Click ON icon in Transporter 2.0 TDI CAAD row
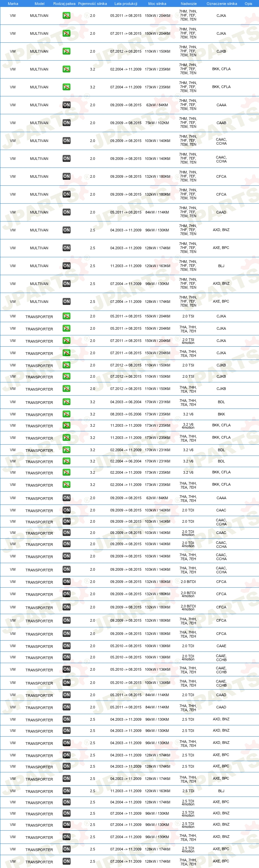The height and width of the screenshot is (868, 259). [x=67, y=695]
